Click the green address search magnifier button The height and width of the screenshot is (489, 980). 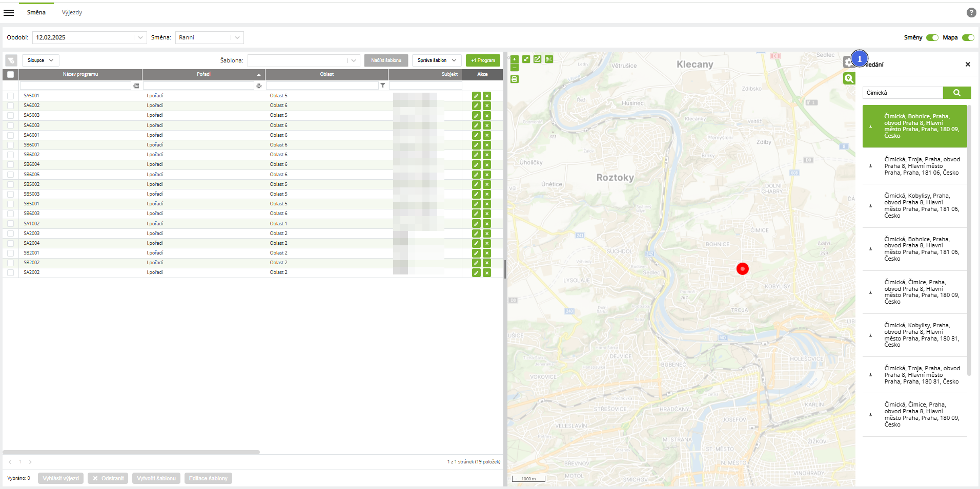[x=956, y=93]
